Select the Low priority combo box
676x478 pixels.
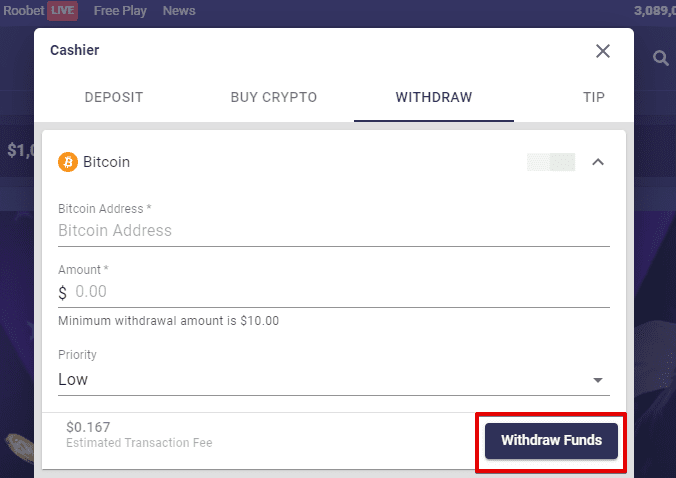[320, 380]
